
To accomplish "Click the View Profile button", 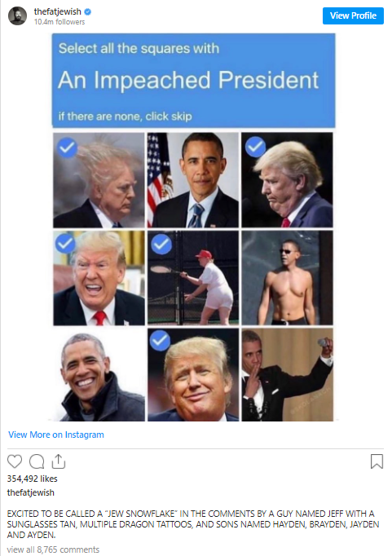I will (353, 15).
